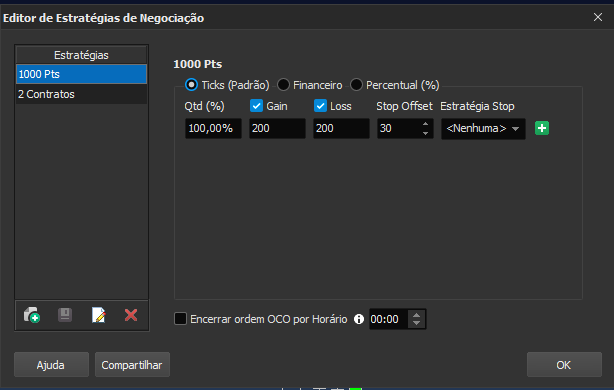Add a new order row with green plus
This screenshot has height=390, width=614.
point(542,128)
